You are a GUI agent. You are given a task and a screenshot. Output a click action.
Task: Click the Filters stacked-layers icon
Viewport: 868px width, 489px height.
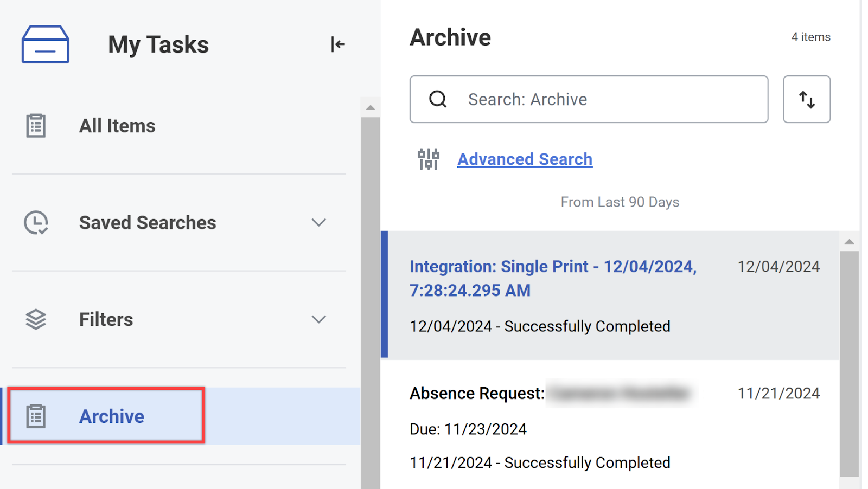[x=35, y=319]
